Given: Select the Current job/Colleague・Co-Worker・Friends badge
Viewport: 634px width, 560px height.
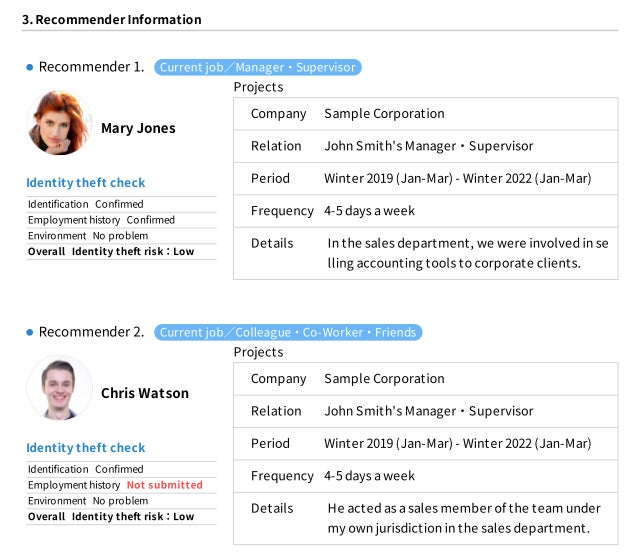Looking at the screenshot, I should point(288,332).
